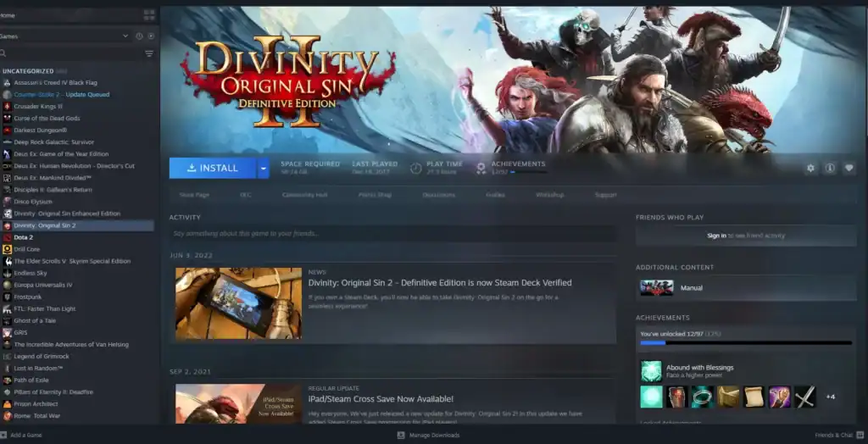The image size is (868, 444).
Task: Select Disco Elysium in game list
Action: tap(33, 202)
